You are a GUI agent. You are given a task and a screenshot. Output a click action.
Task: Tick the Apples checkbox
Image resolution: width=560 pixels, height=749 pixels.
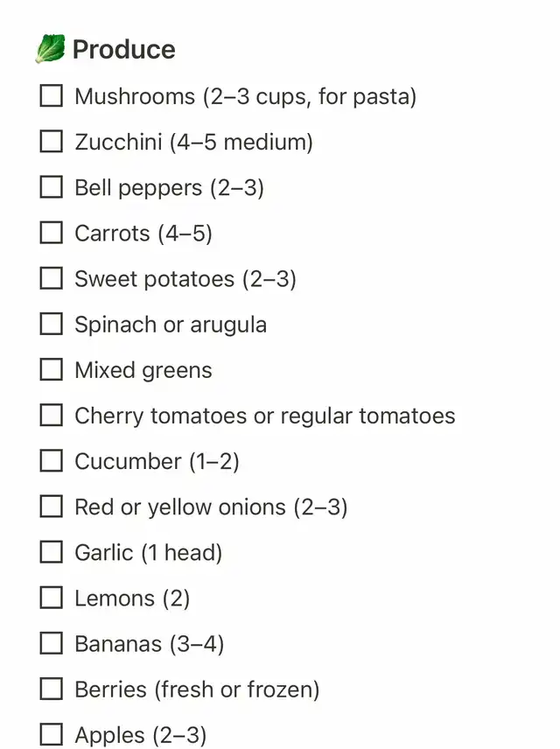pyautogui.click(x=52, y=735)
